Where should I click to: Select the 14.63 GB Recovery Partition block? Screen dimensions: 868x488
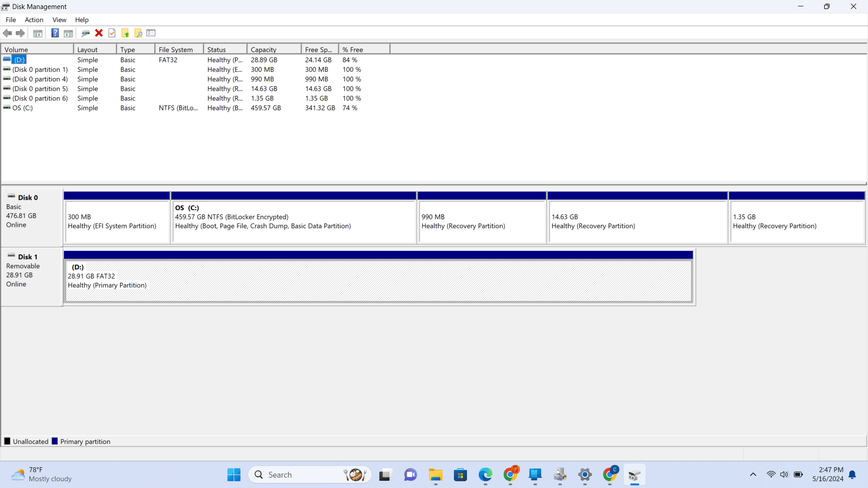coord(637,221)
